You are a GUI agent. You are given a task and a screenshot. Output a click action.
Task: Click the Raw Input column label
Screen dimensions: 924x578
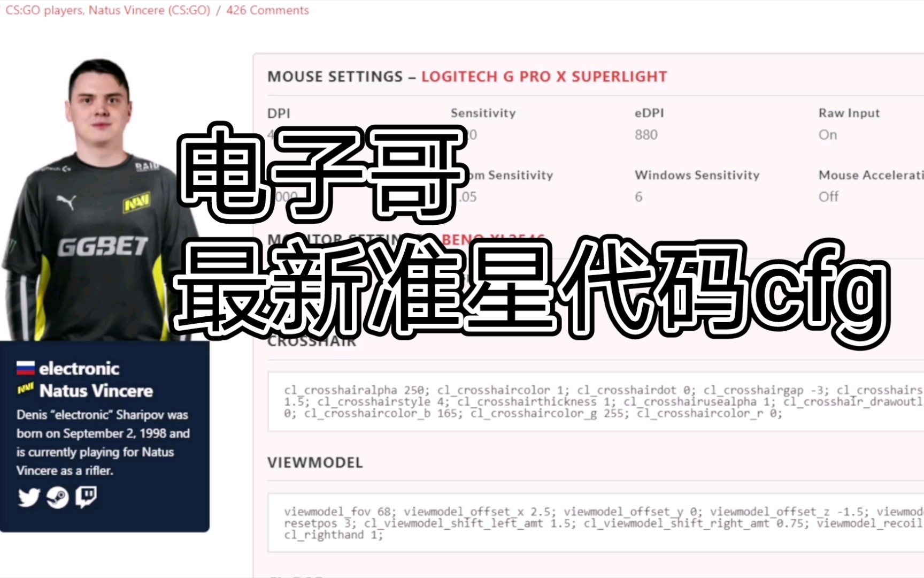pyautogui.click(x=849, y=113)
